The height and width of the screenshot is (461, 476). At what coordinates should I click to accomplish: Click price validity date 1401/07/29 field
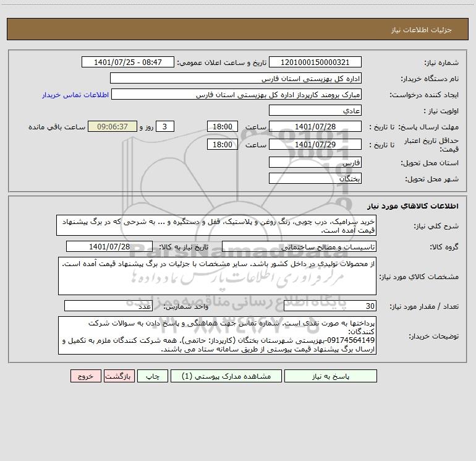point(315,144)
